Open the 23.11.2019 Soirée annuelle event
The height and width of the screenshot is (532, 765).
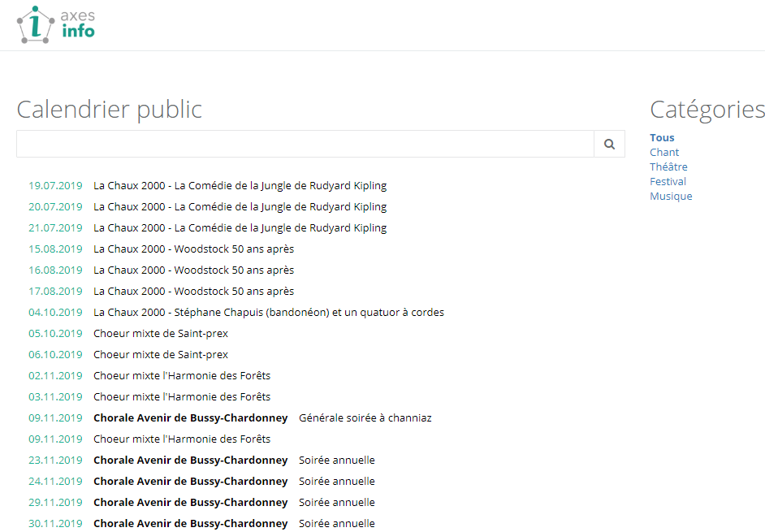[336, 461]
